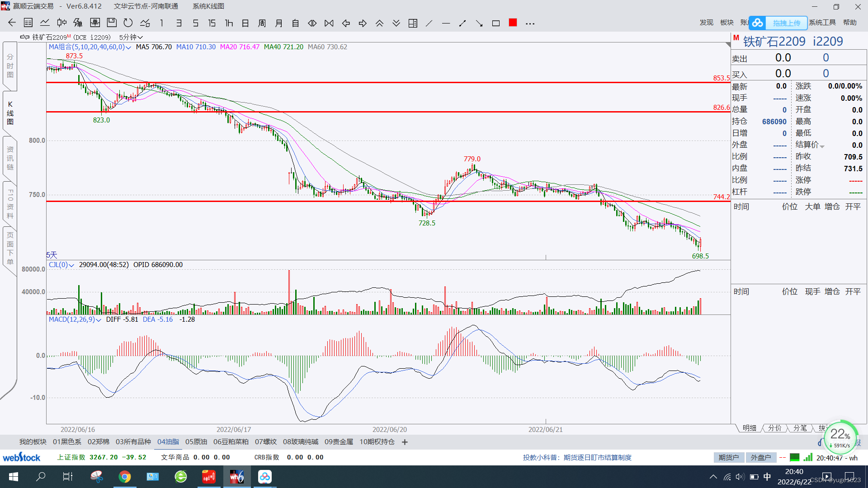This screenshot has height=488, width=868.
Task: Click the 拖拽上传 cloud upload button
Action: coord(778,23)
